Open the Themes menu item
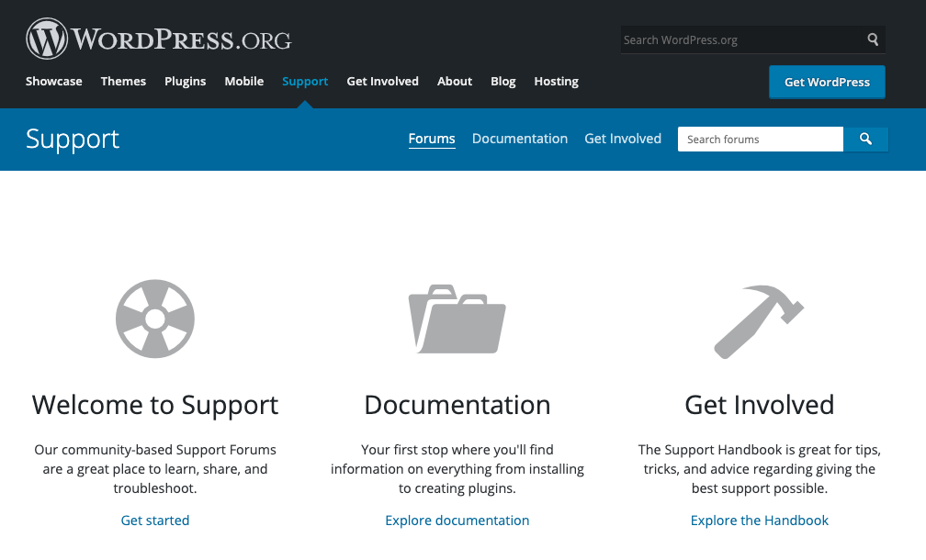Image resolution: width=926 pixels, height=560 pixels. [x=123, y=82]
